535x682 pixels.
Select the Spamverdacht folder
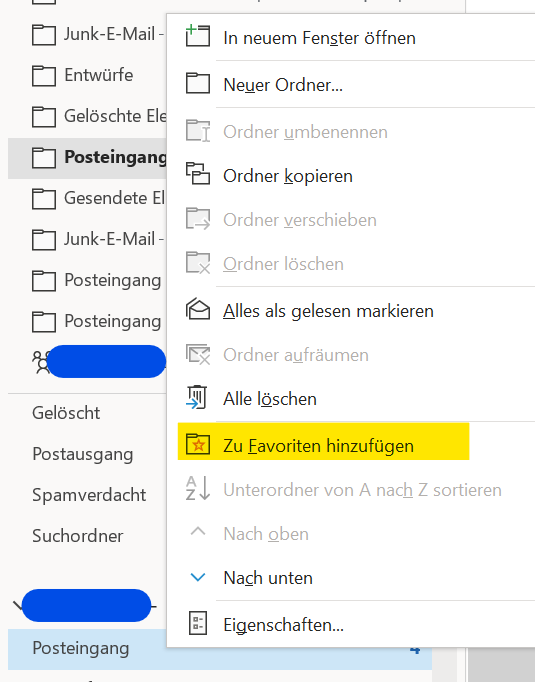(x=89, y=495)
